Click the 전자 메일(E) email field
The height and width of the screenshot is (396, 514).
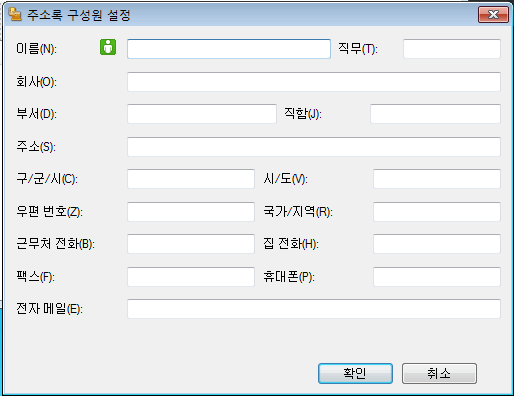tap(314, 309)
